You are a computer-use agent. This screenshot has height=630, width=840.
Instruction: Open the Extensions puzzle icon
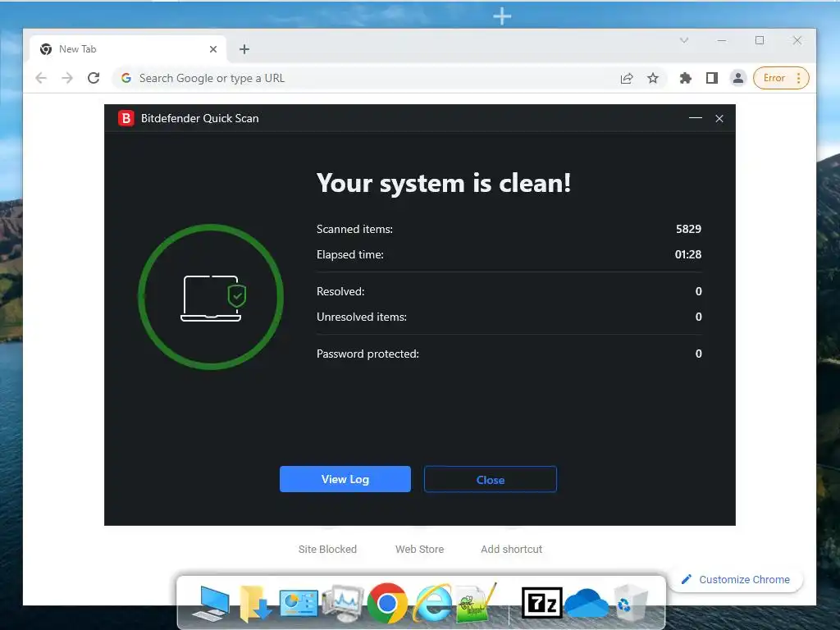tap(685, 78)
